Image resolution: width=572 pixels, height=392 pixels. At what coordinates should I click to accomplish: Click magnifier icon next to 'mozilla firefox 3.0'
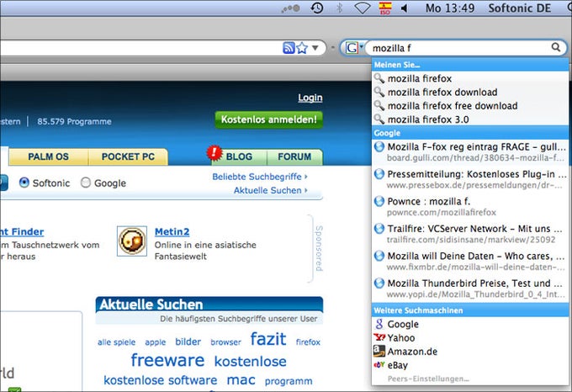[x=379, y=119]
